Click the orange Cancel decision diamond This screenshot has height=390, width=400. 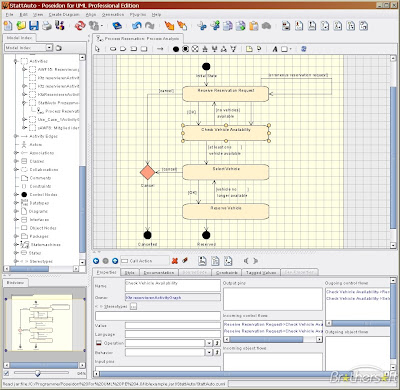pos(148,172)
